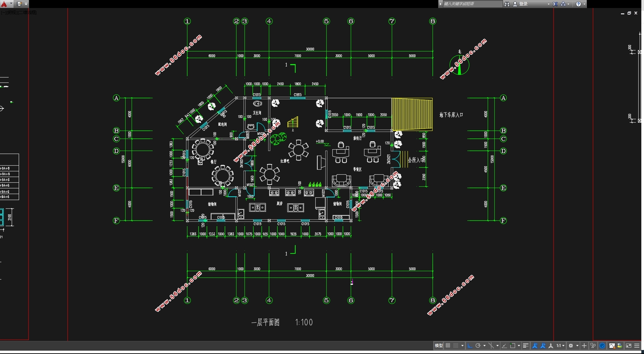Click the binoculars search icon
The image size is (644, 354).
tap(507, 4)
